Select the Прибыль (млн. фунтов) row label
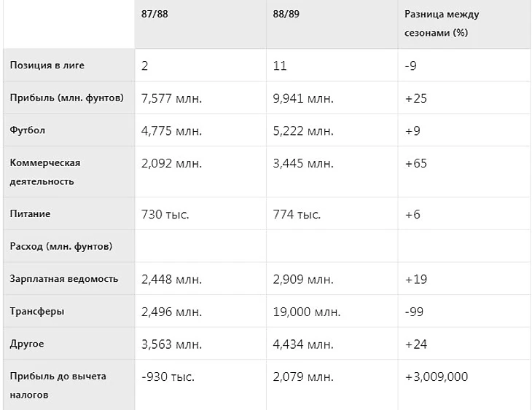This screenshot has width=532, height=410. pyautogui.click(x=66, y=98)
